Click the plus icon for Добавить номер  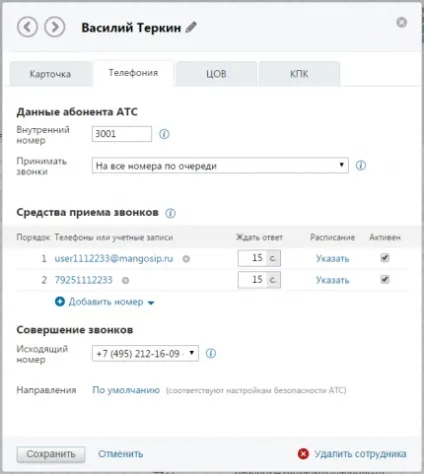point(60,302)
